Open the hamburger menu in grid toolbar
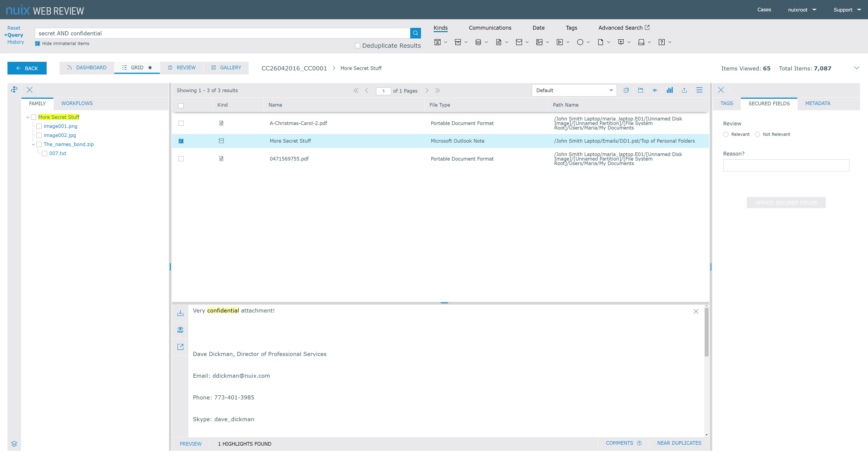 point(699,90)
